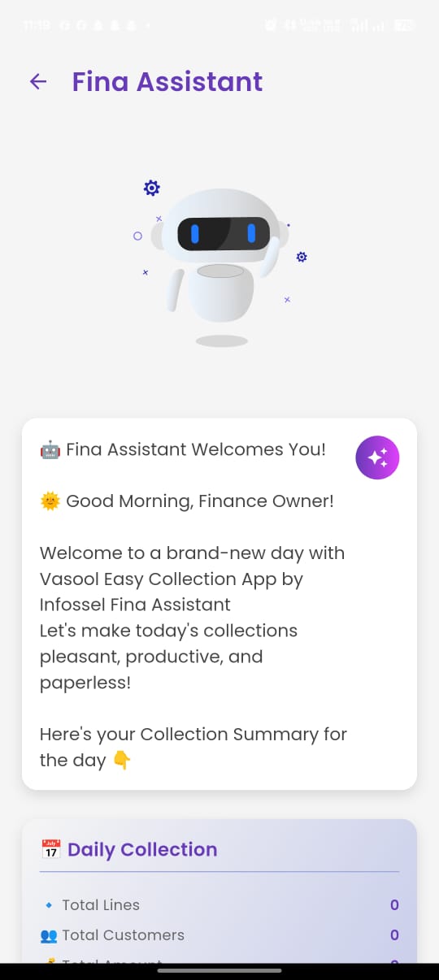Select the Total Lines row
This screenshot has width=439, height=980.
pyautogui.click(x=219, y=905)
